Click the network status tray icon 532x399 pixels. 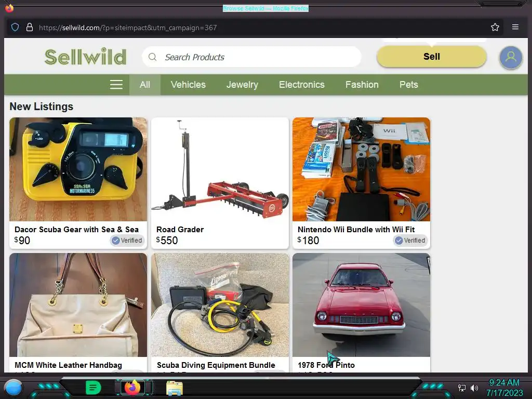(461, 388)
